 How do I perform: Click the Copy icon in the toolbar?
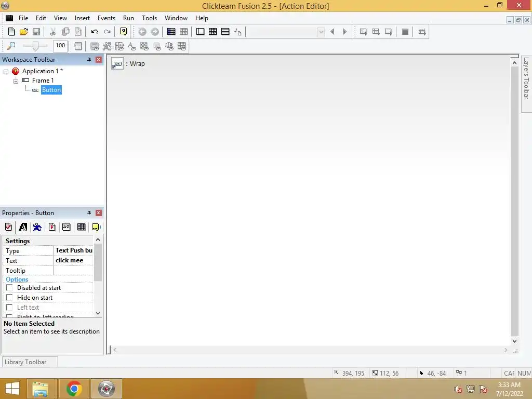[x=65, y=32]
